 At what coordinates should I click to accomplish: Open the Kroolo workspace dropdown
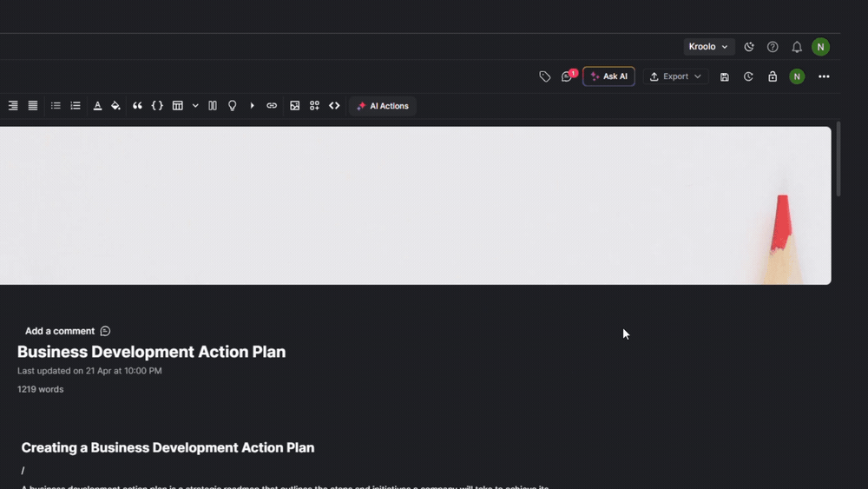(x=708, y=47)
